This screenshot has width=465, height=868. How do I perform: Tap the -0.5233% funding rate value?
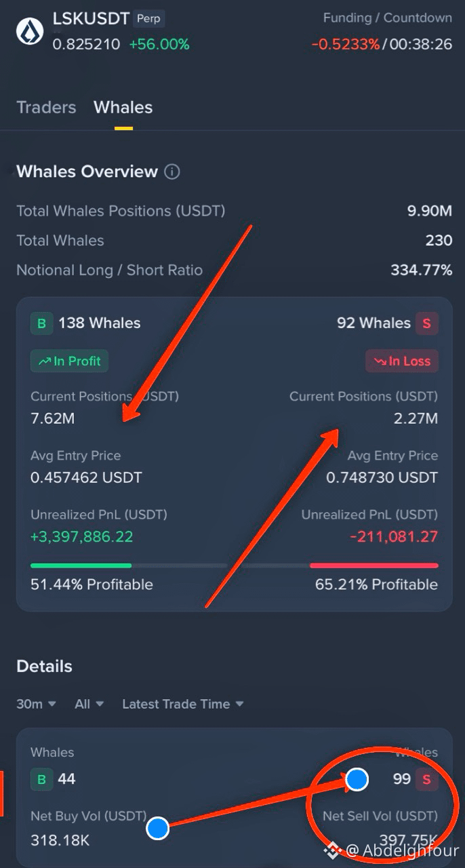pos(346,45)
